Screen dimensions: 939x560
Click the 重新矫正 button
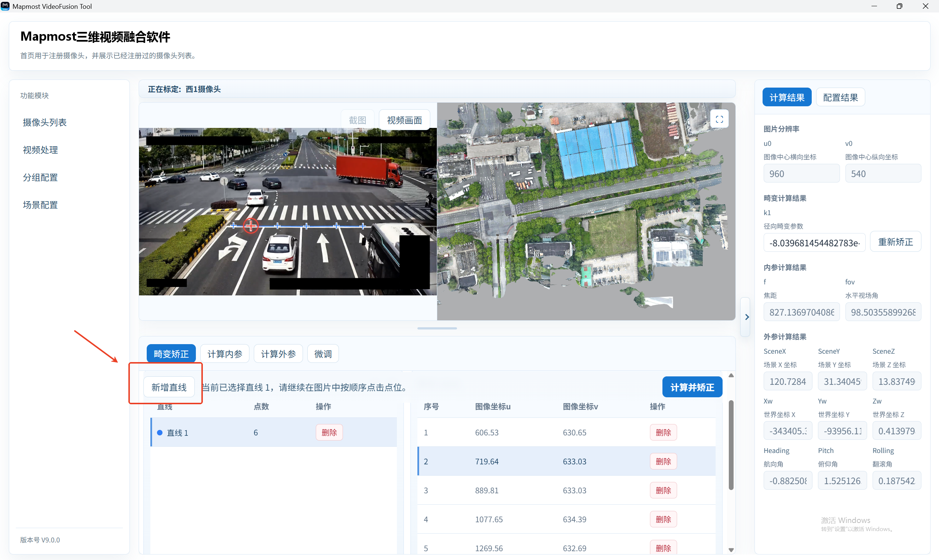(895, 242)
